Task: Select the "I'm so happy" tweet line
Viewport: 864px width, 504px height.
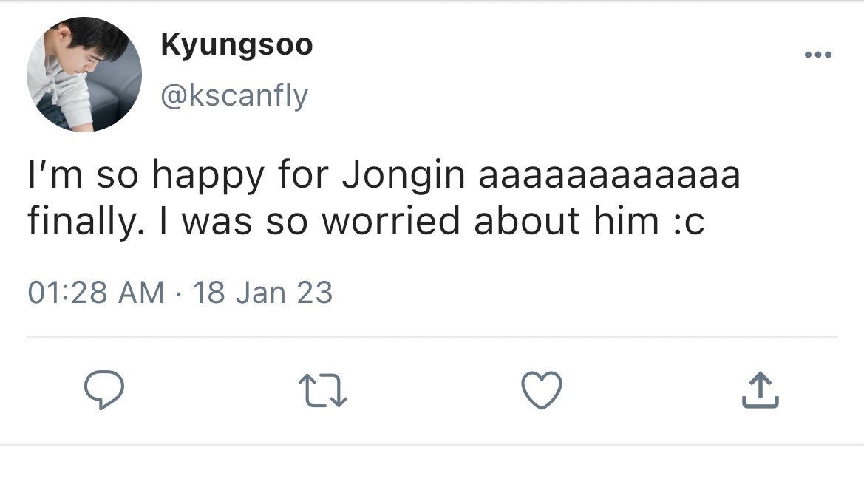Action: coord(384,175)
